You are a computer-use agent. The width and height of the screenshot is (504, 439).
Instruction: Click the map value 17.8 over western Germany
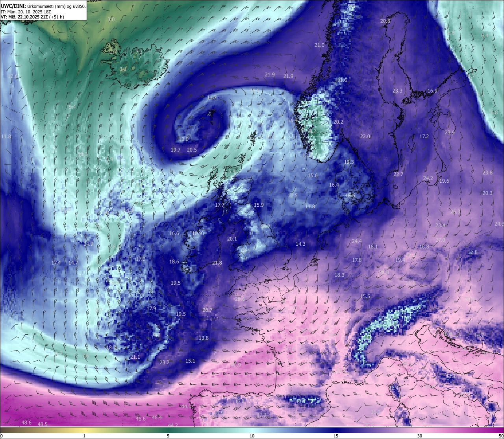(357, 260)
